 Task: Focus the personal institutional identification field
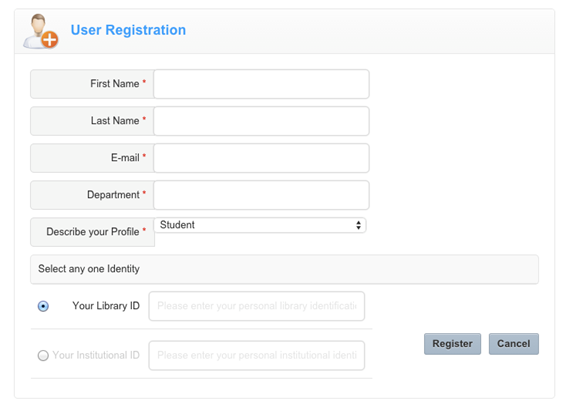pyautogui.click(x=257, y=355)
